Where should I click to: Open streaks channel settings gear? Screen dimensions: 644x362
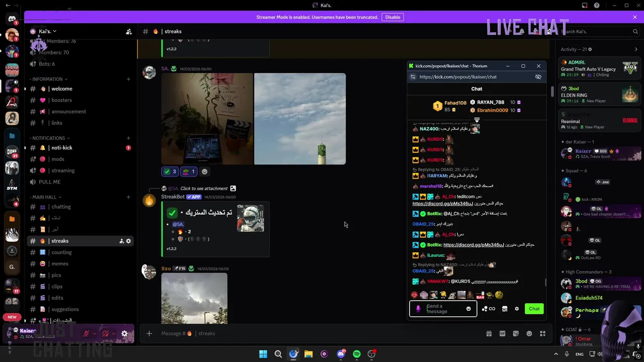128,241
